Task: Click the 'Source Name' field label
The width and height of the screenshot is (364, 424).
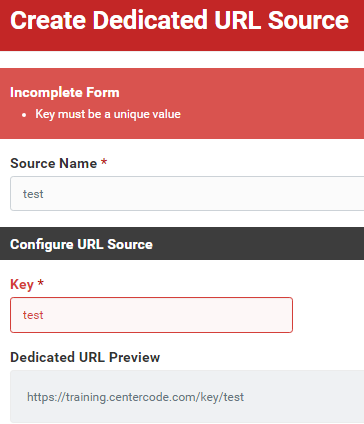Action: point(54,163)
